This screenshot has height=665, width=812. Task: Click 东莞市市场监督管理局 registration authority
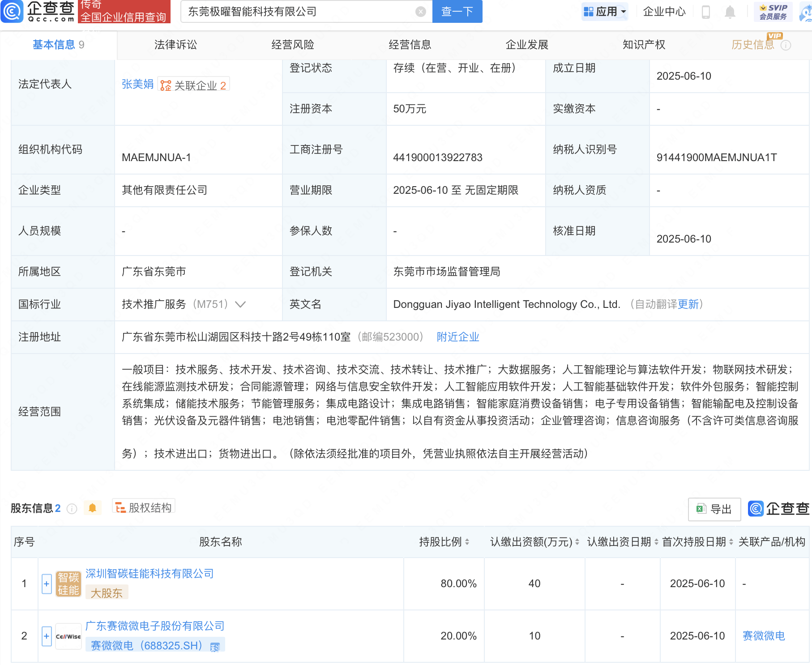(x=447, y=272)
